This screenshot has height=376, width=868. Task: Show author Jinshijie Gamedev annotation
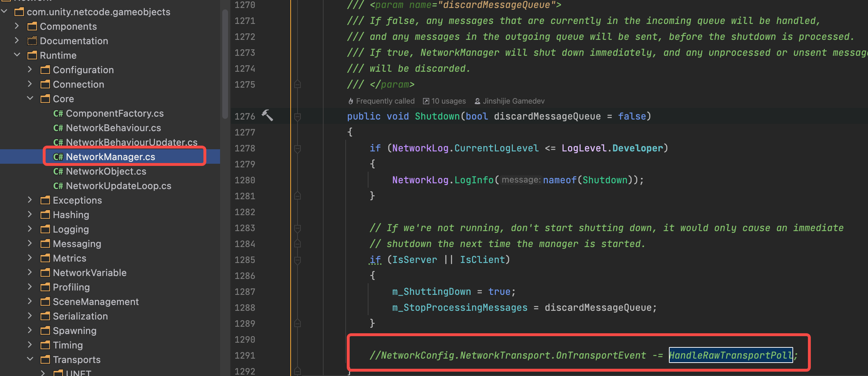510,101
